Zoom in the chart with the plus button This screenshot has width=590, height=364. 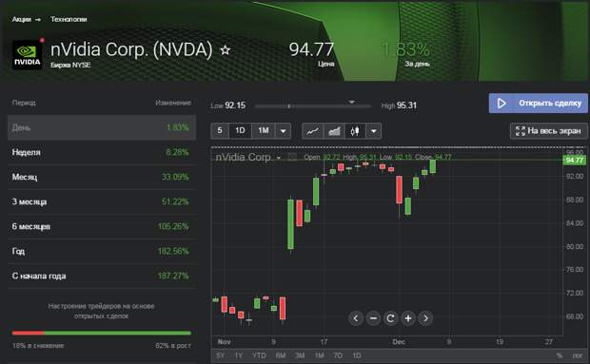coord(408,318)
